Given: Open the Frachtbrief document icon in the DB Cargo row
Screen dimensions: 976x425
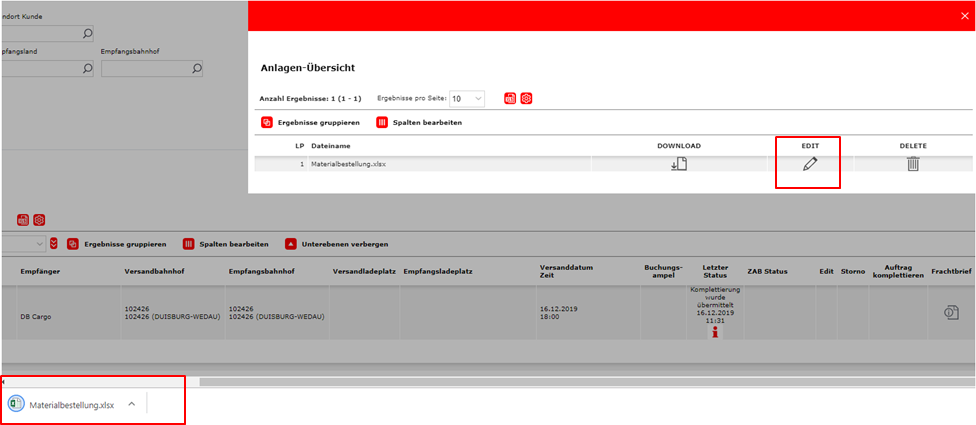Looking at the screenshot, I should pos(951,312).
